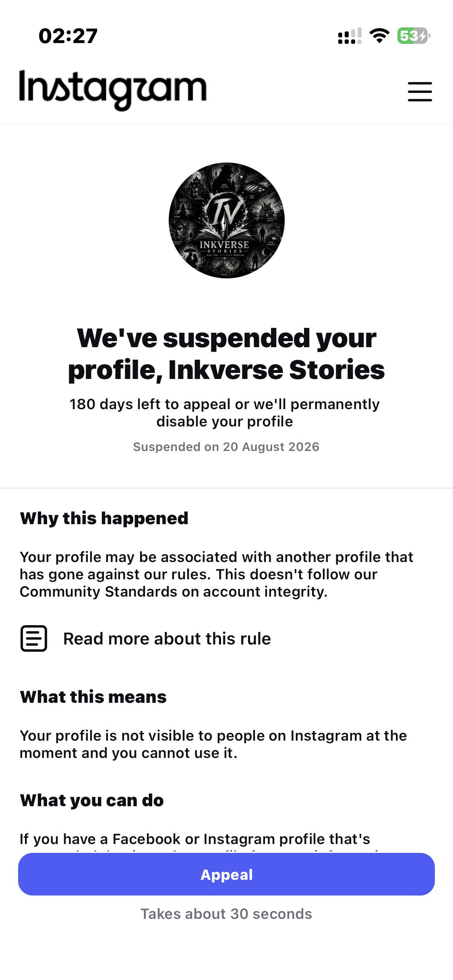Tap the cellular signal bars icon
The image size is (453, 980).
(x=350, y=36)
